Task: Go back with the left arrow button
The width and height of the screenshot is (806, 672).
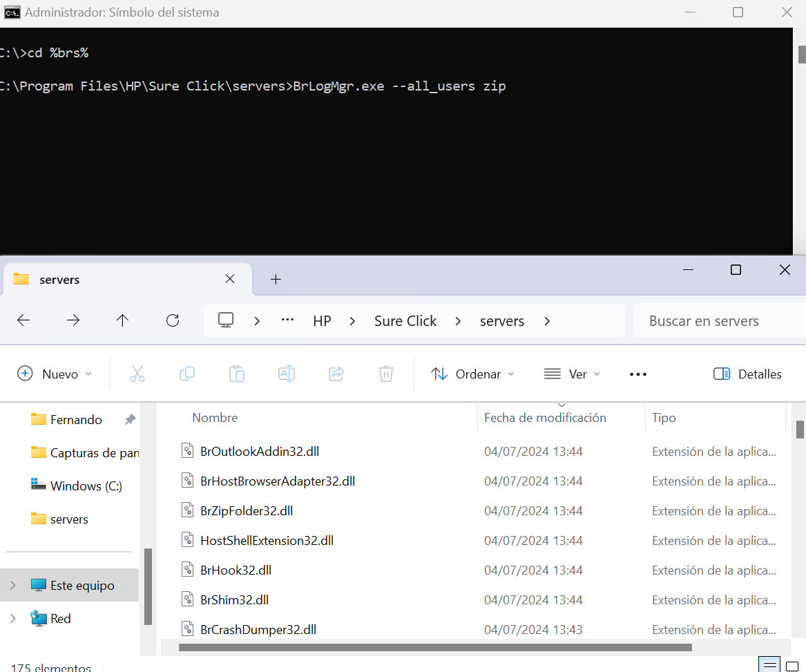Action: (23, 321)
